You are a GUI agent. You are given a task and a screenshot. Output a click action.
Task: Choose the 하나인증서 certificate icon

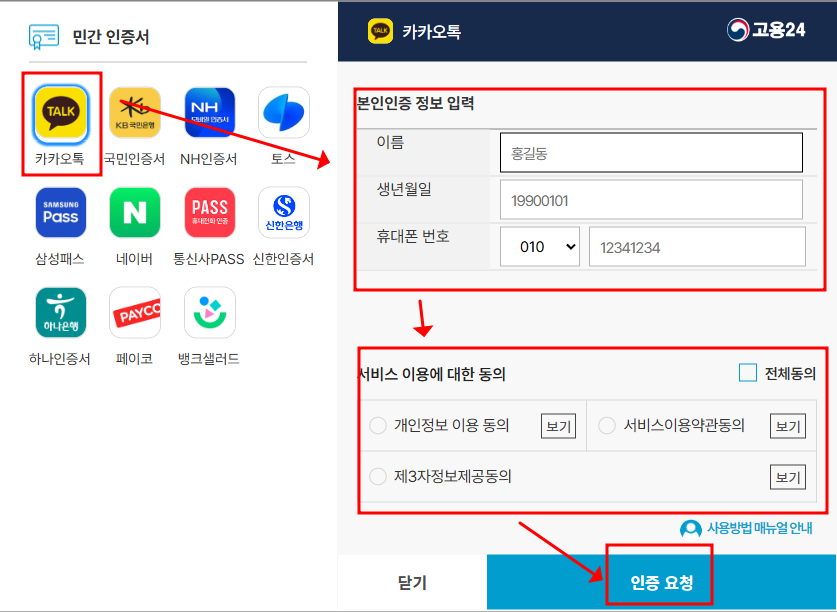point(60,311)
